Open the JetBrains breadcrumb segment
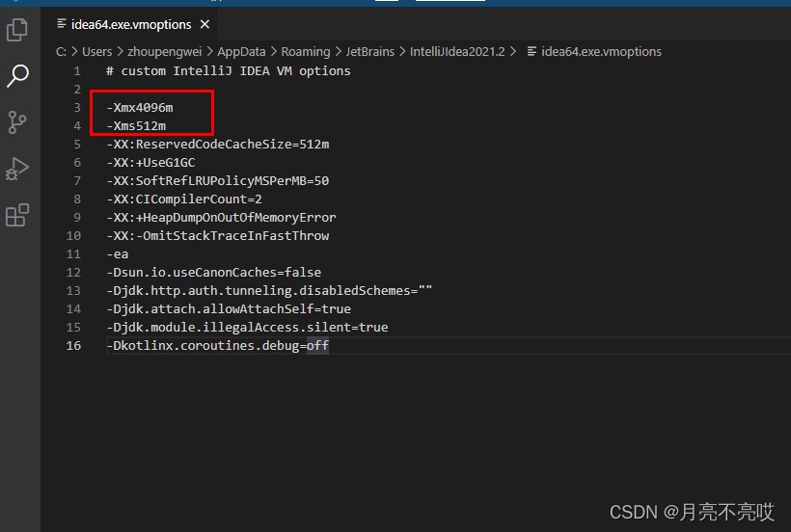This screenshot has width=791, height=532. (x=370, y=51)
